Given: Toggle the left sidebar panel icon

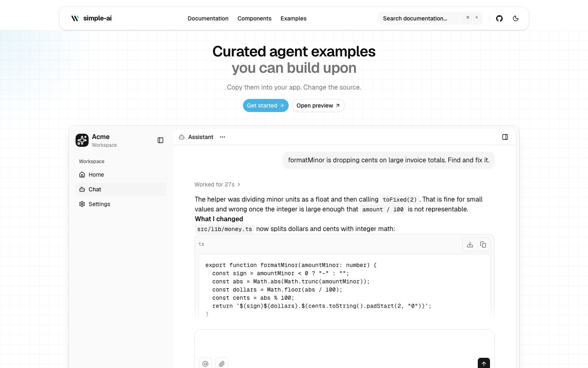Looking at the screenshot, I should (160, 140).
